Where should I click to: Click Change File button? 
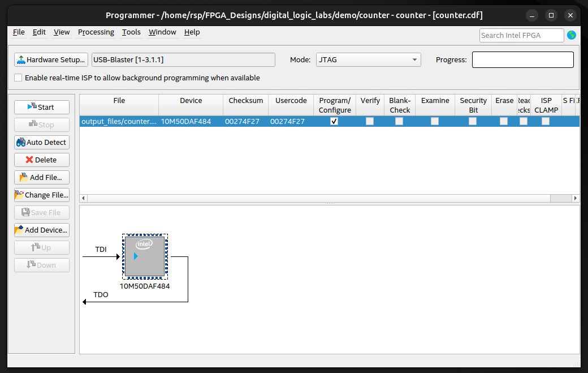point(42,195)
